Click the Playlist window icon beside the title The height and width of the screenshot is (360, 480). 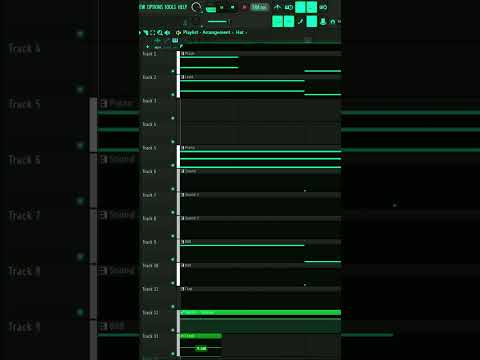click(178, 33)
